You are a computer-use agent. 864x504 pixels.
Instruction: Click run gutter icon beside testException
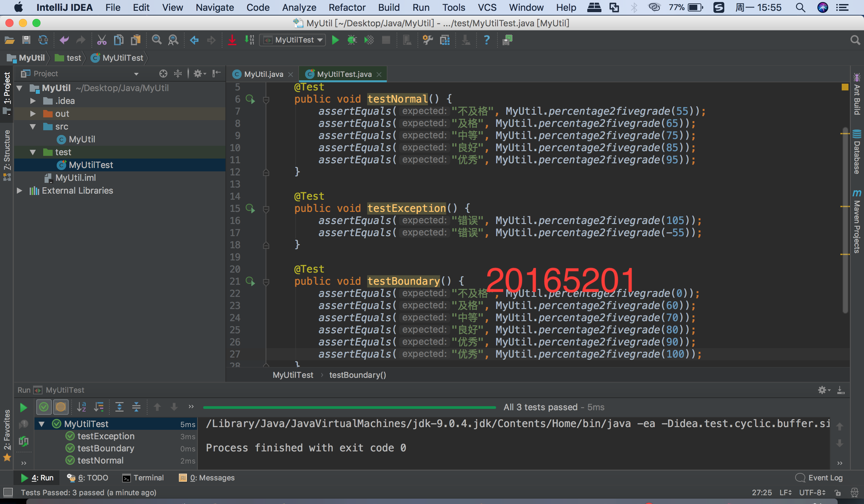[250, 208]
